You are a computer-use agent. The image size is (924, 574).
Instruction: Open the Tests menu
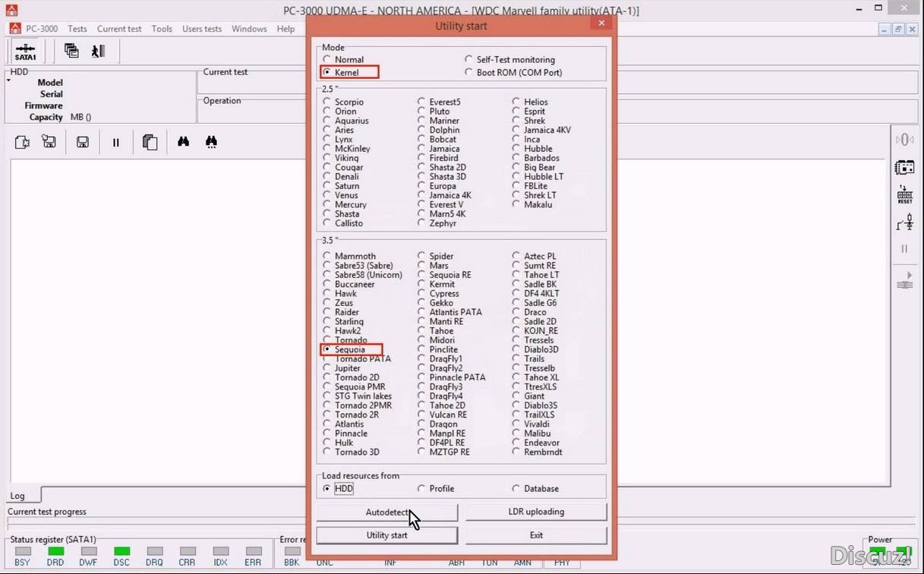[77, 29]
